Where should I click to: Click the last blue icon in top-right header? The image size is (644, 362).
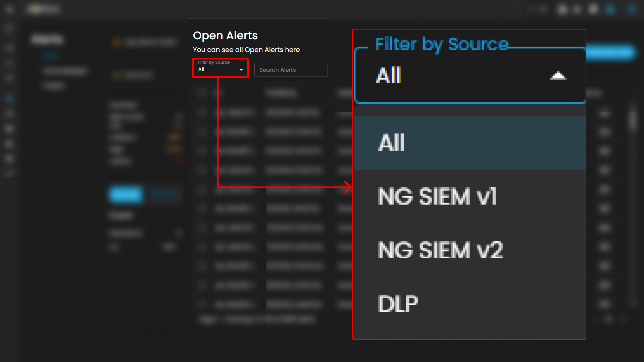[631, 9]
